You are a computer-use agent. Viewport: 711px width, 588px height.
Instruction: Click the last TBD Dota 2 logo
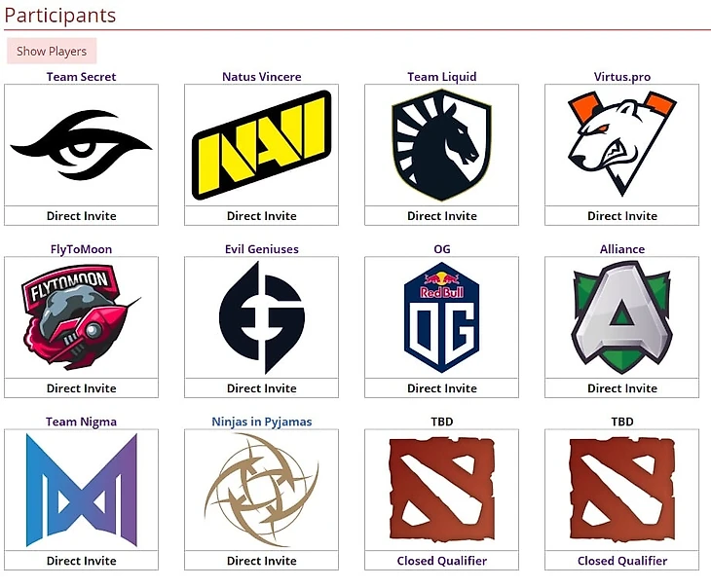[x=621, y=489]
